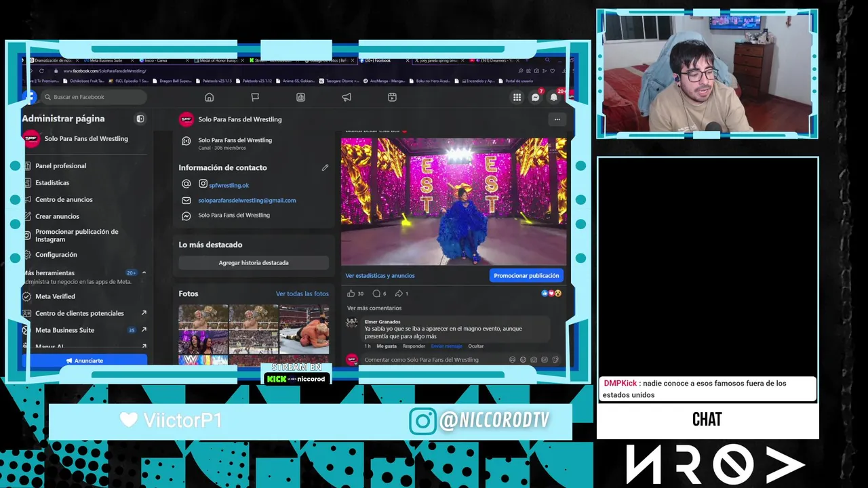868x488 pixels.
Task: Collapse the Más herramientas section
Action: coord(144,272)
